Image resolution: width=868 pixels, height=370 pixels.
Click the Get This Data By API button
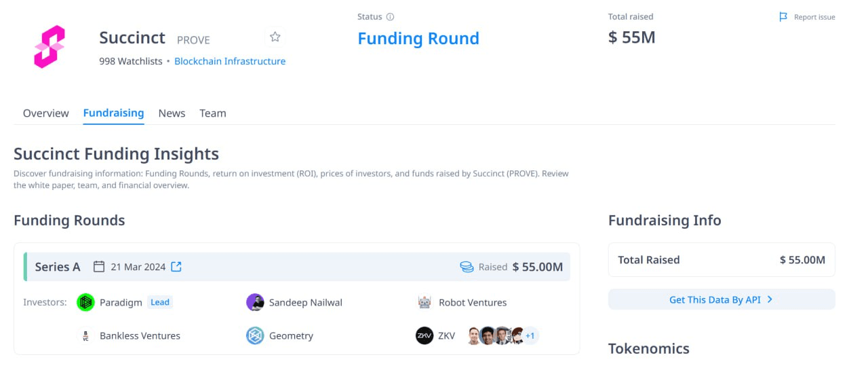click(x=722, y=299)
